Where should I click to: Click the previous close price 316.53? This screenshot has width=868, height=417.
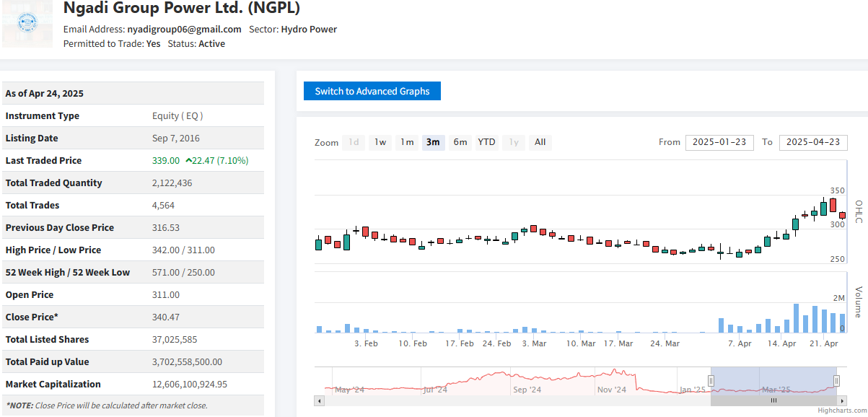pos(166,227)
